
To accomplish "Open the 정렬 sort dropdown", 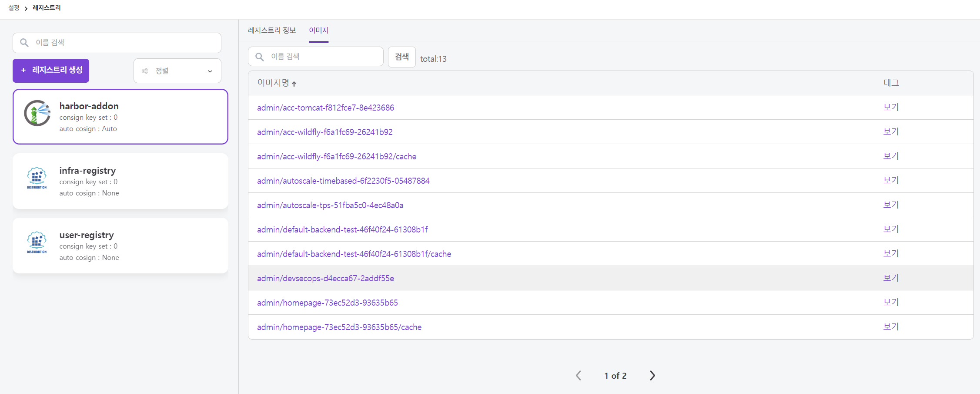I will point(177,71).
